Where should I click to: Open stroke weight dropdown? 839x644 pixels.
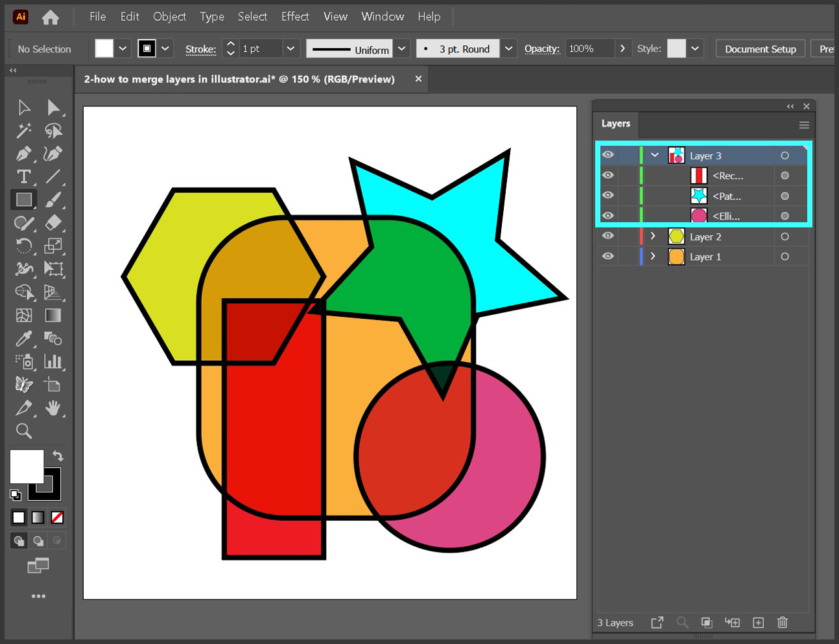[x=290, y=49]
